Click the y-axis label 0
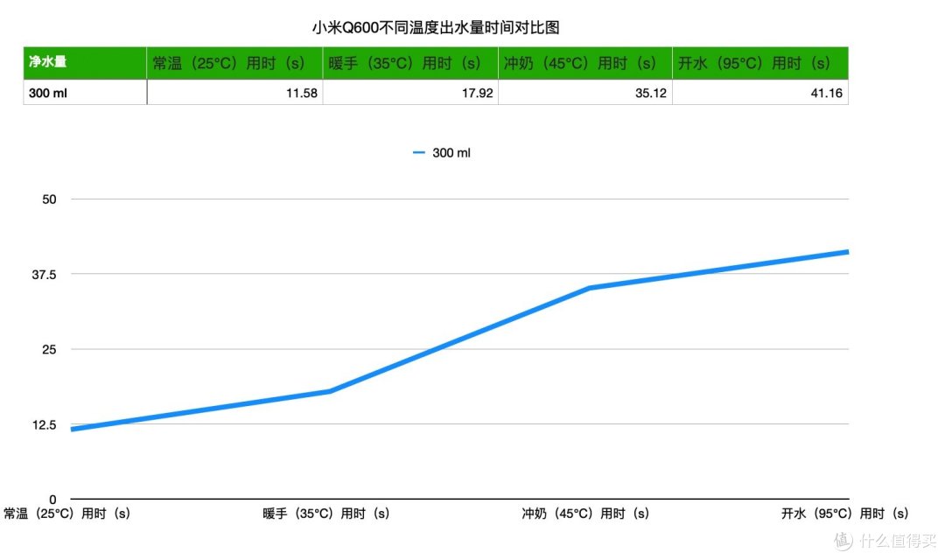 (53, 499)
